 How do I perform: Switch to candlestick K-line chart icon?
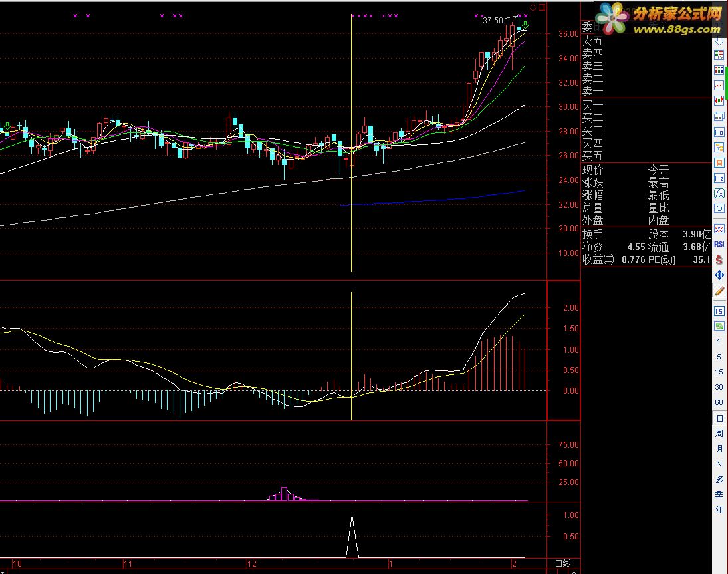point(719,101)
